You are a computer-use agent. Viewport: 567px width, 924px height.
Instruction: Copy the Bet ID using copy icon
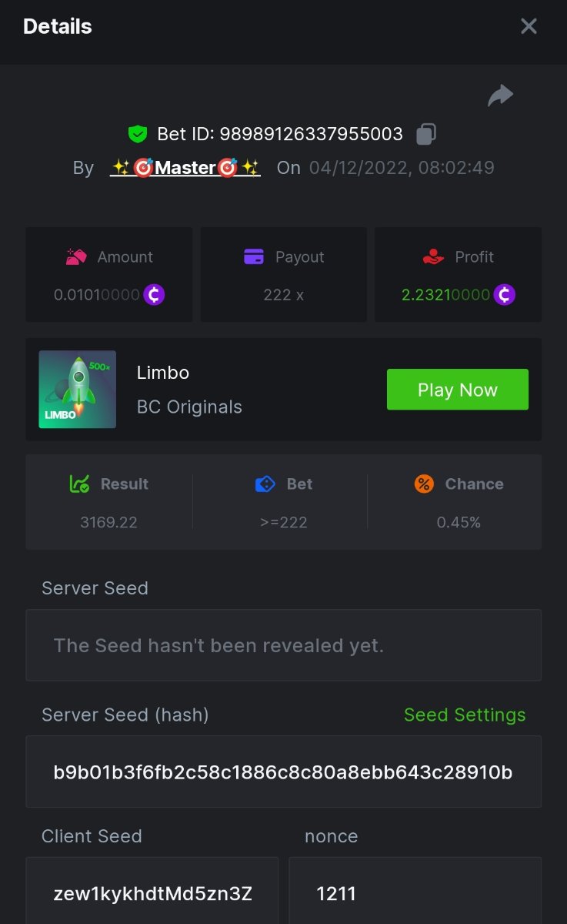coord(426,134)
